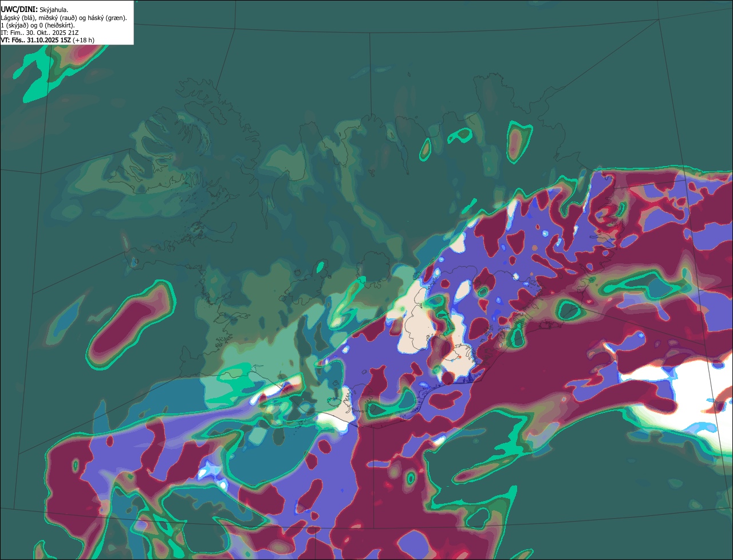
Task: Select the 'IT: Fim.. 30. Okt.. 2025 21Z' line
Action: 40,33
